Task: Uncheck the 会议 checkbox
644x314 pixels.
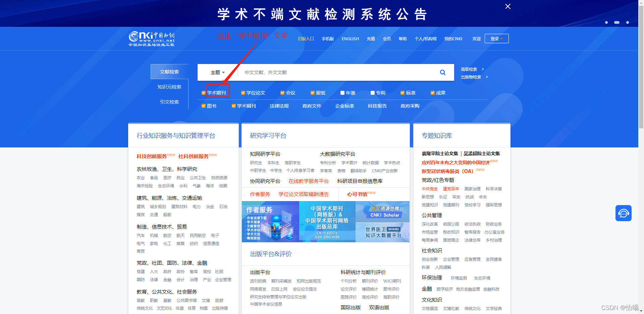Action: tap(282, 93)
